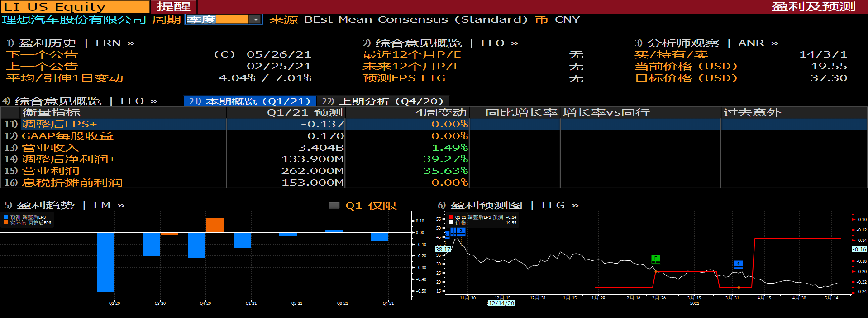Click the 12/14/20 date marker on chart
Image resolution: width=868 pixels, height=318 pixels.
501,303
